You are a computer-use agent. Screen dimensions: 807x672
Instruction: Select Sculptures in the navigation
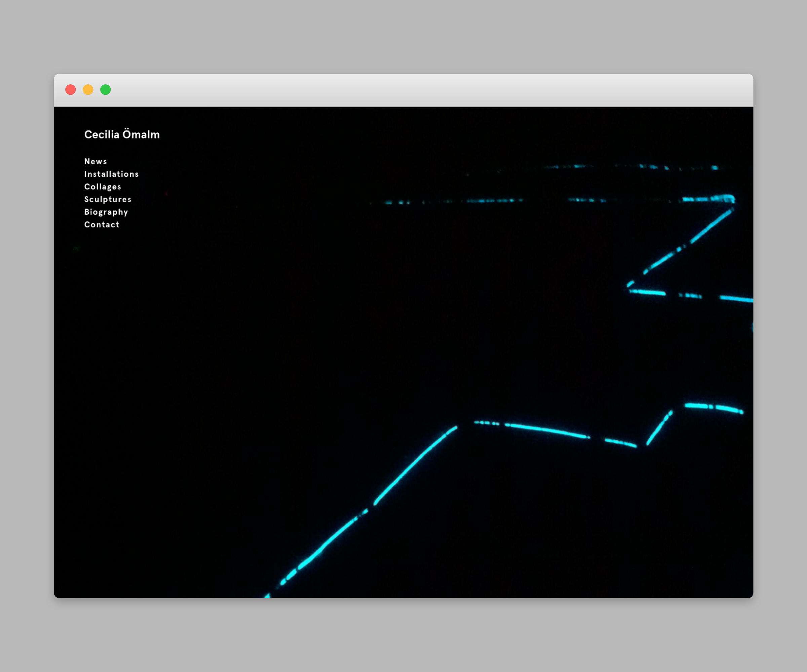pos(108,199)
